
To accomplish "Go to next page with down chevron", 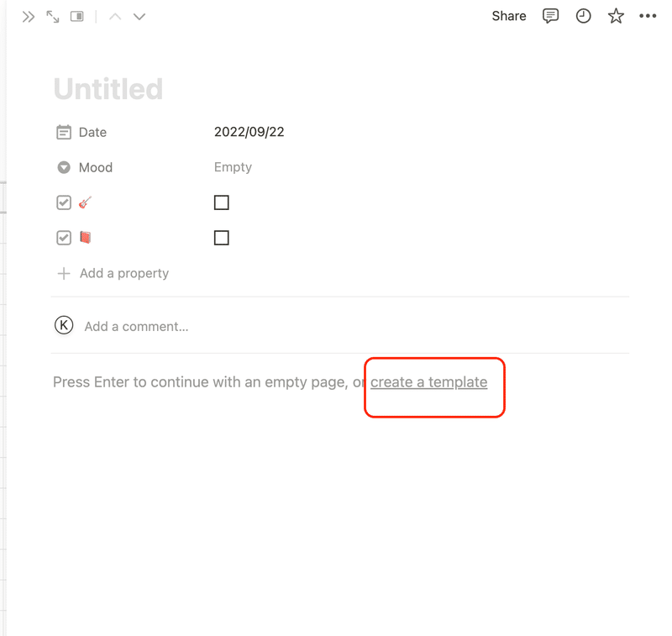I will (139, 17).
